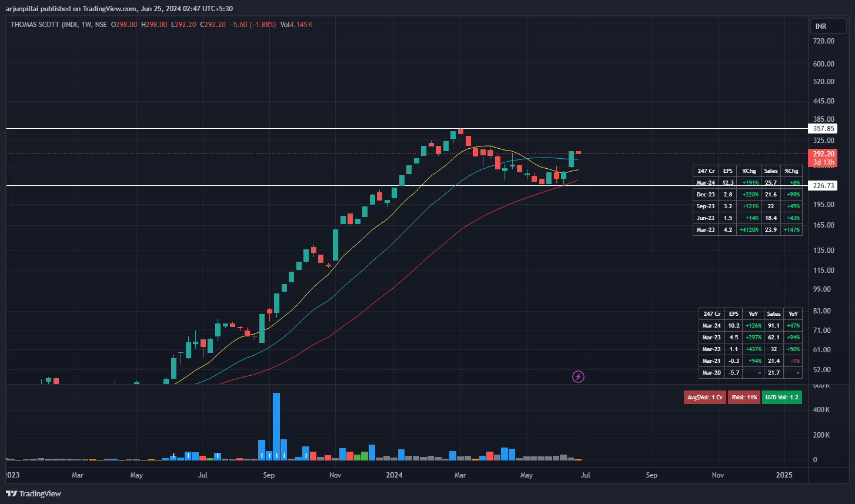Screen dimensions: 855x504
Task: Click +437% YoY cell
Action: pyautogui.click(x=753, y=349)
